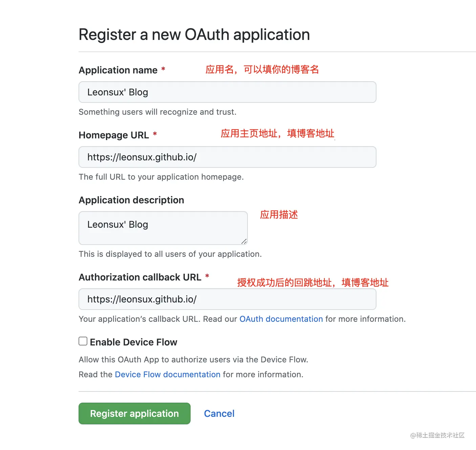This screenshot has height=450, width=476.
Task: Open the Device Flow documentation link
Action: (168, 375)
